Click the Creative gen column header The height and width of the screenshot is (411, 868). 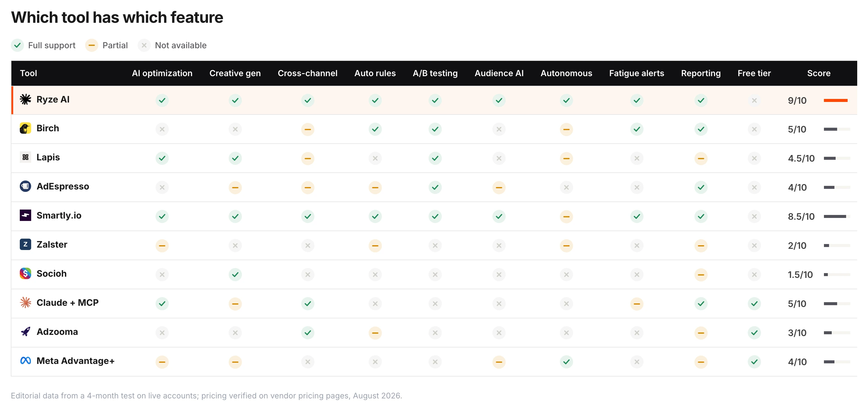[235, 73]
